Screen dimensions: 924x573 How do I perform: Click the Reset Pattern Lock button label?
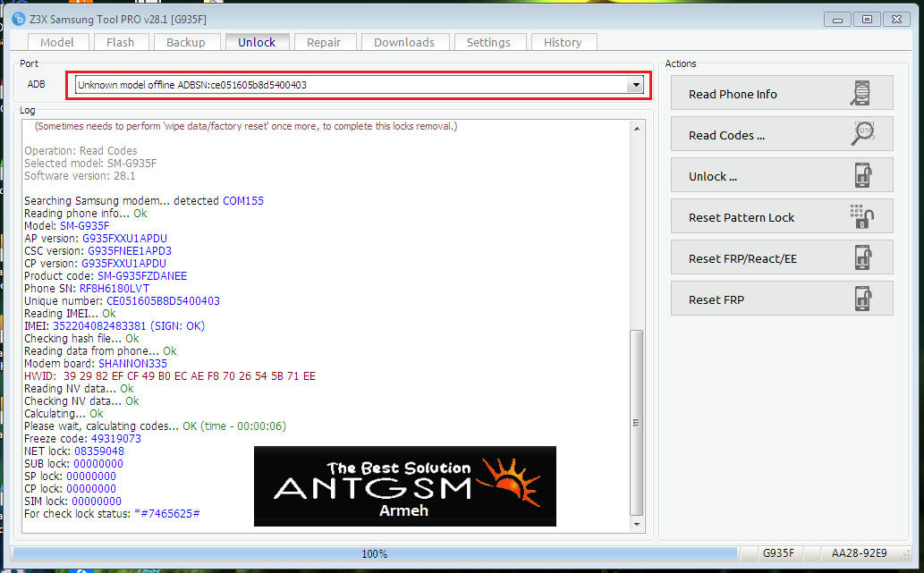point(742,218)
